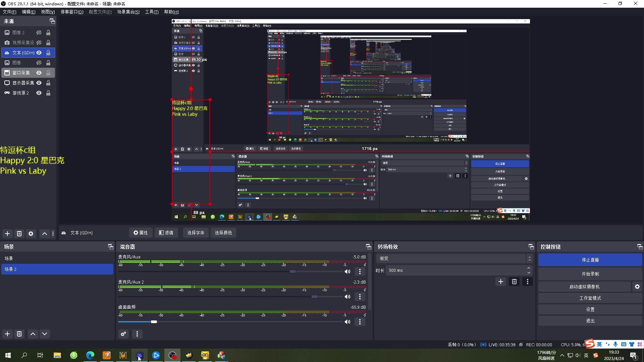The width and height of the screenshot is (644, 362).
Task: Open 桌面音频 three-dot options menu
Action: (360, 322)
